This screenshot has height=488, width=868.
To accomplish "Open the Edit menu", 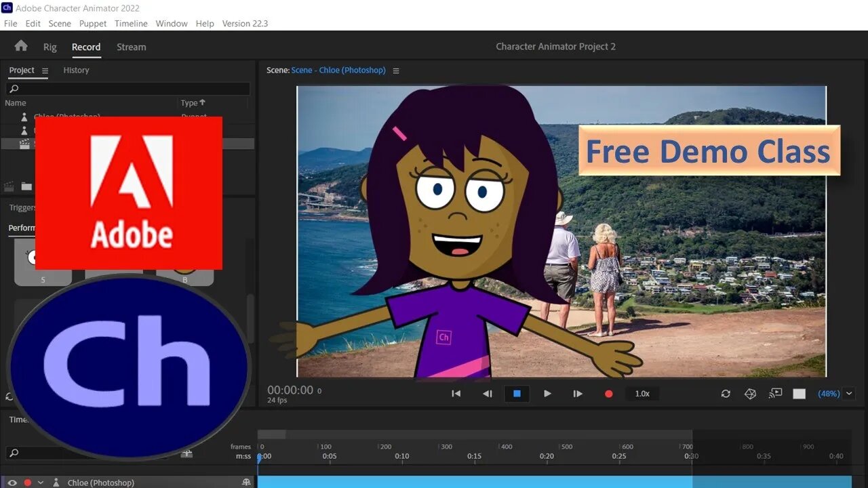I will [33, 23].
